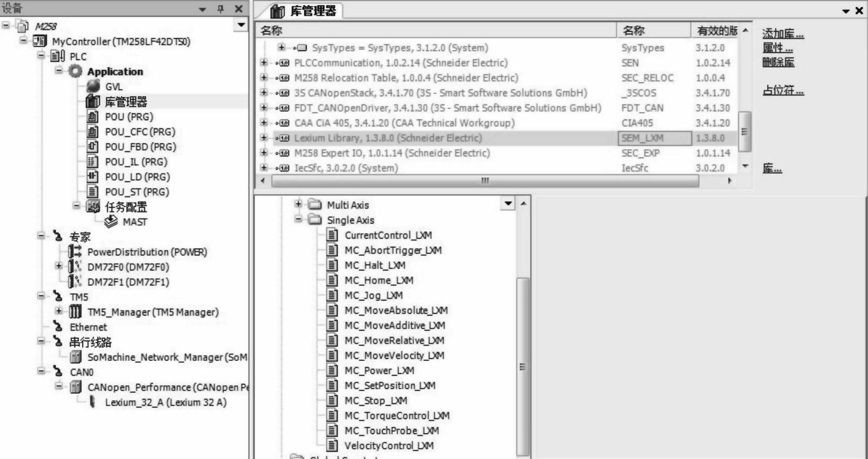The image size is (868, 459).
Task: Click the 库管理器 library icon in the device tree
Action: [x=93, y=101]
